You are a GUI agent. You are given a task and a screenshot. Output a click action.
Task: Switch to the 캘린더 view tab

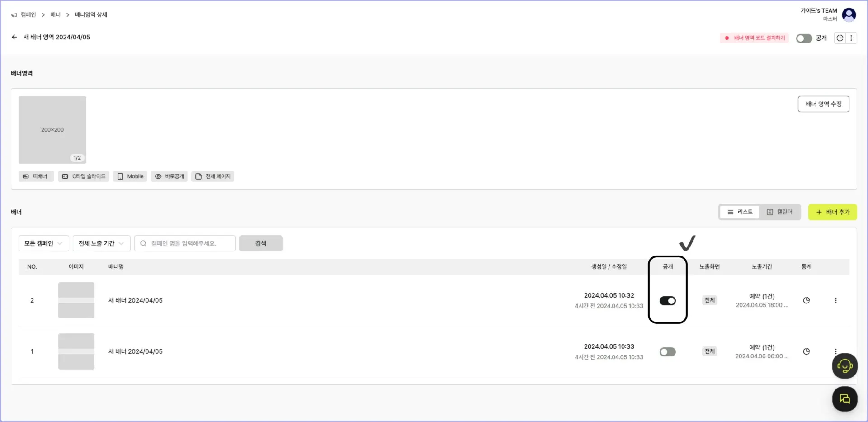point(780,212)
